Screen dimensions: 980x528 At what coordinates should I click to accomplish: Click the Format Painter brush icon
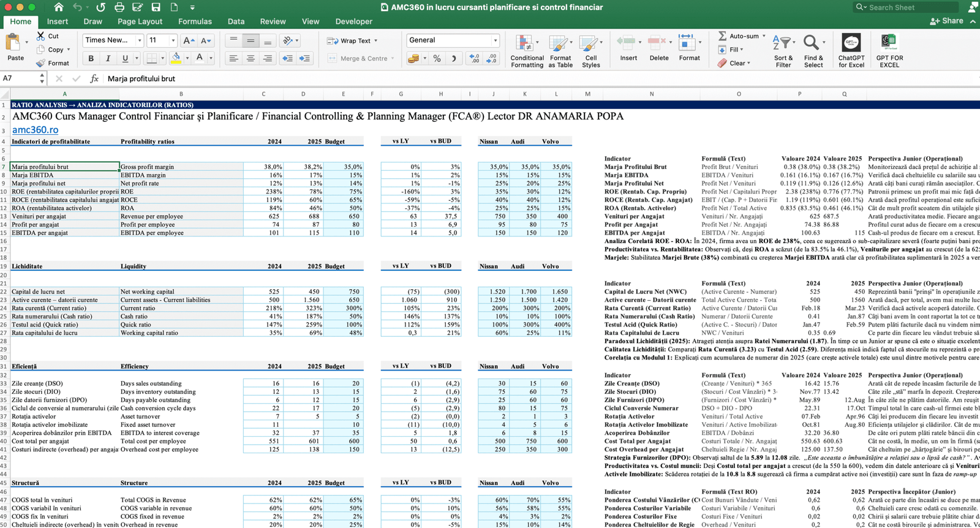41,63
